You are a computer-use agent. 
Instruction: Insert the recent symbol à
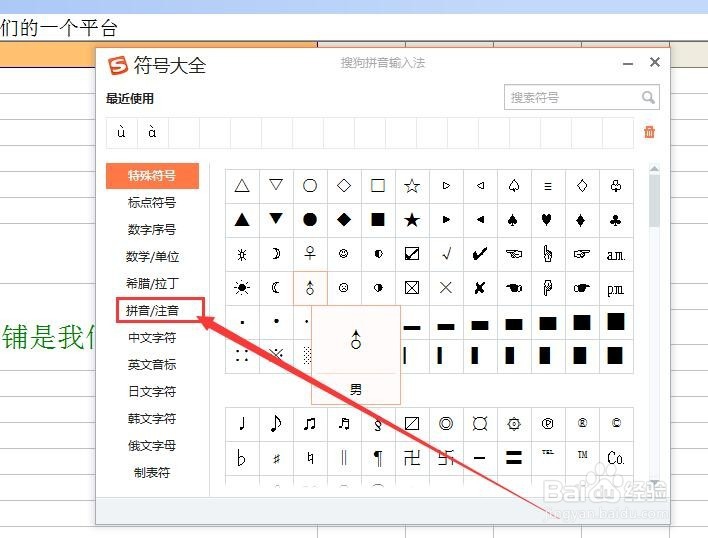[152, 132]
